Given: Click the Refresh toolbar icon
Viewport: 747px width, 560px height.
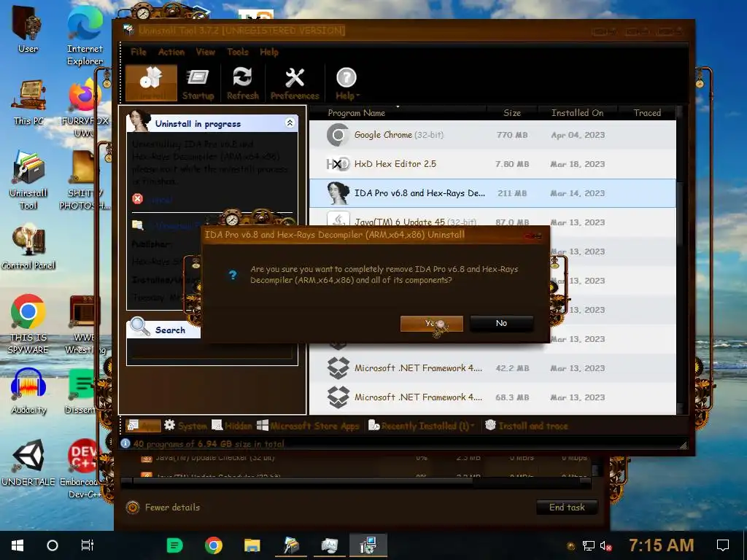Looking at the screenshot, I should click(x=242, y=84).
